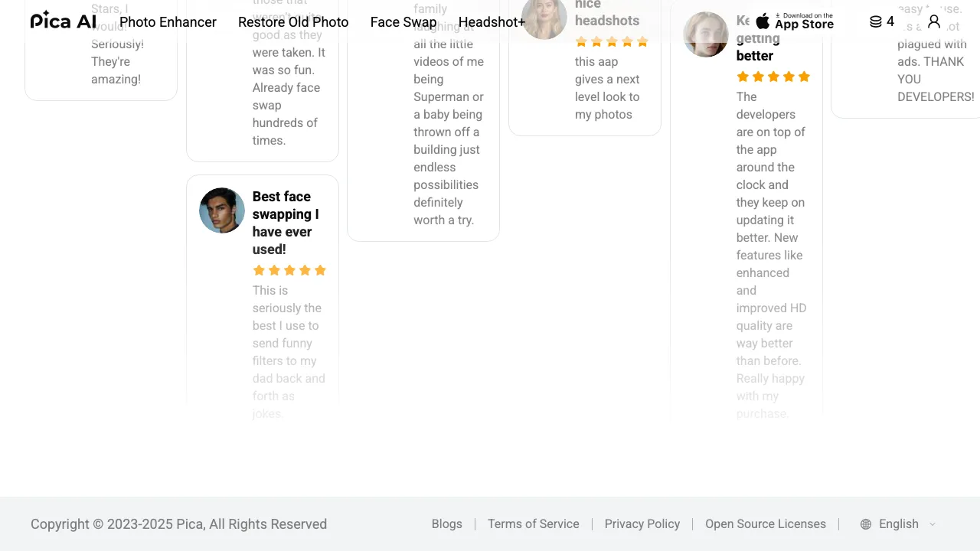
Task: Open the Privacy Policy link
Action: point(642,524)
